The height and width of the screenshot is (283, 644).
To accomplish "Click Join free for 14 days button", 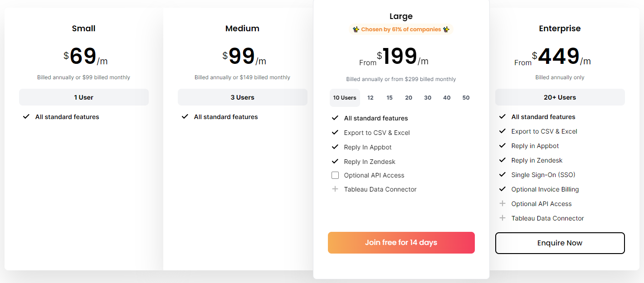I will pyautogui.click(x=401, y=243).
